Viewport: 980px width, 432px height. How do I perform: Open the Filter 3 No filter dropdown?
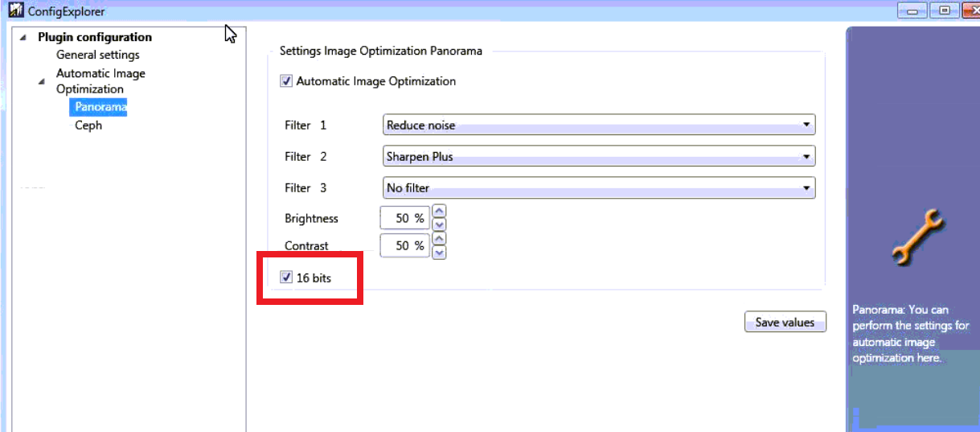pyautogui.click(x=599, y=188)
